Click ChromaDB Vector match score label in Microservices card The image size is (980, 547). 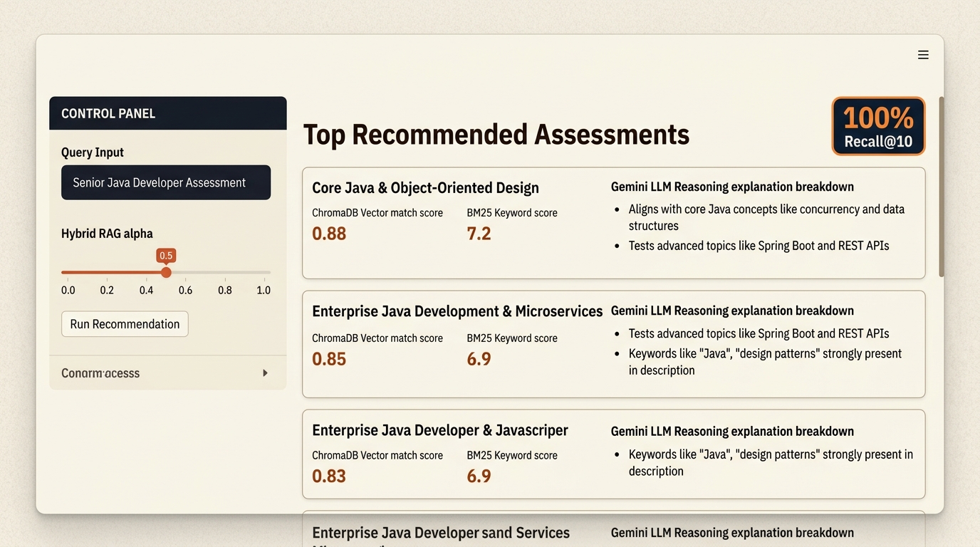[377, 338]
